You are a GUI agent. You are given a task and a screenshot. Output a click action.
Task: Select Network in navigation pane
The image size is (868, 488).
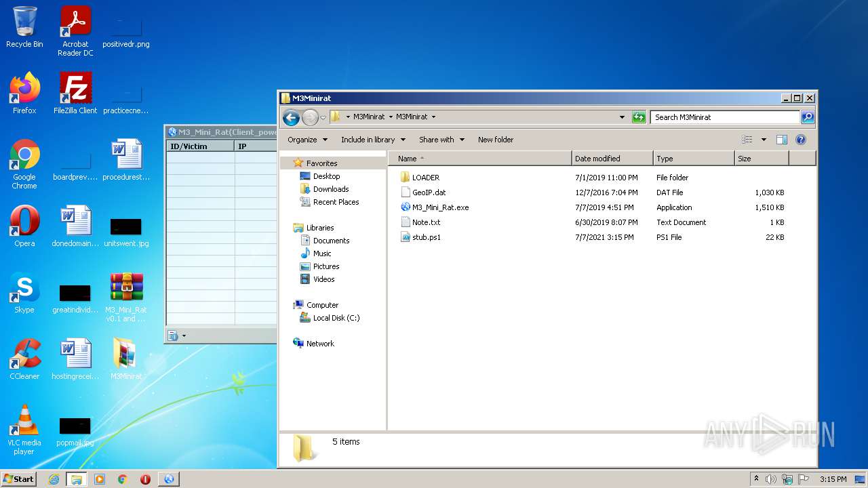[319, 344]
